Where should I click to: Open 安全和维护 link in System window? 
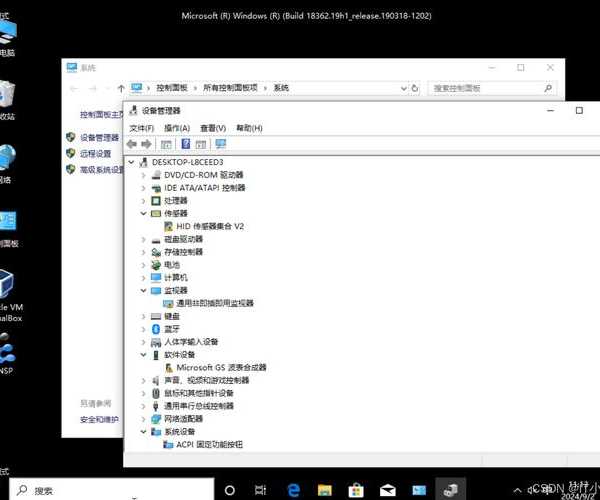pyautogui.click(x=99, y=420)
